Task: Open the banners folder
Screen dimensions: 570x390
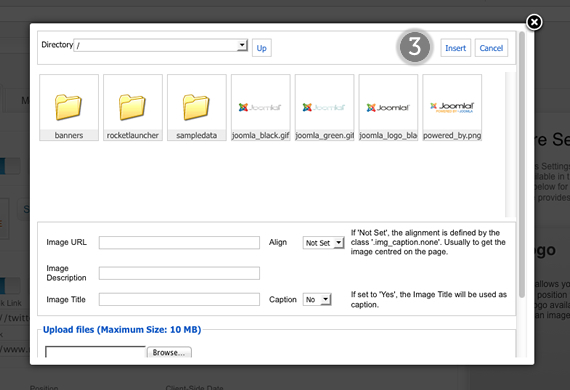Action: [x=69, y=108]
